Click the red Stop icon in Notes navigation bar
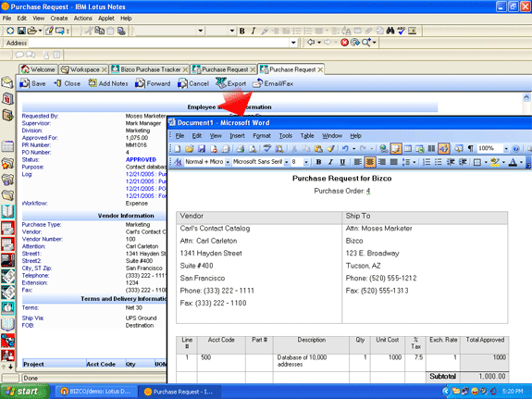This screenshot has height=399, width=532. [345, 43]
